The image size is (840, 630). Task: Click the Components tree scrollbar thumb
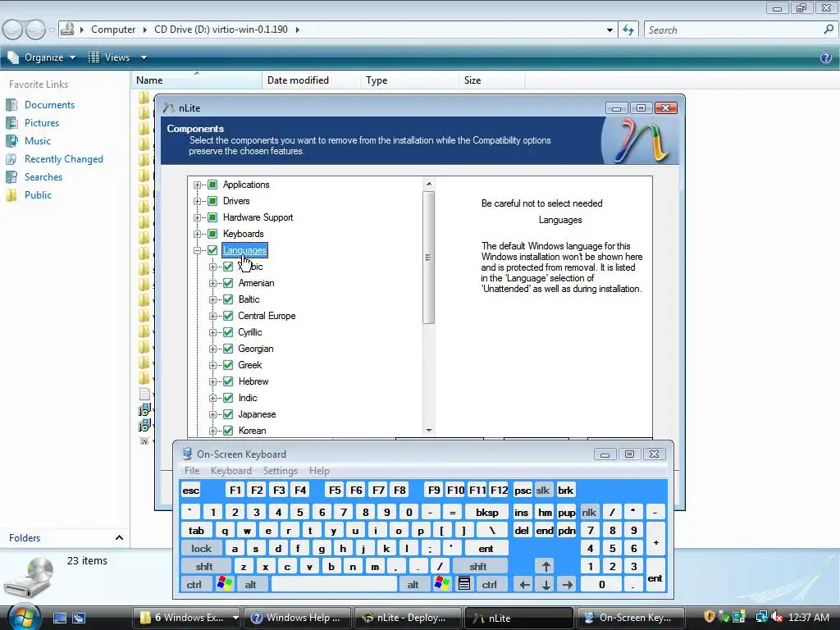pos(428,258)
